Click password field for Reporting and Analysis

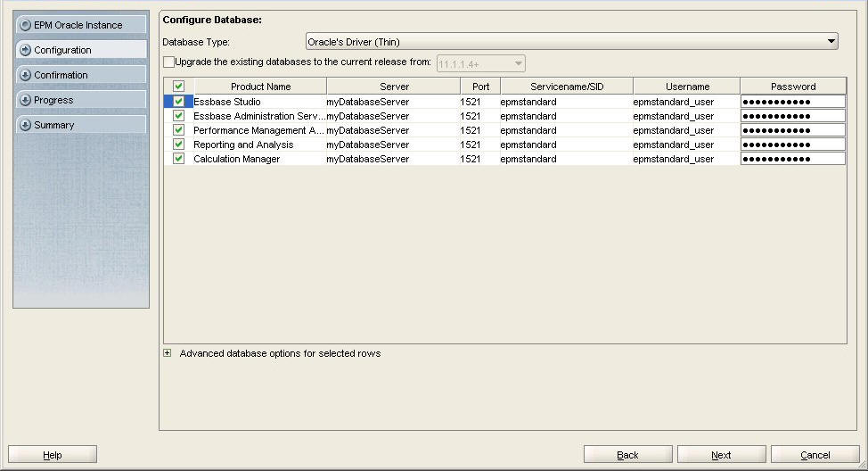[793, 145]
